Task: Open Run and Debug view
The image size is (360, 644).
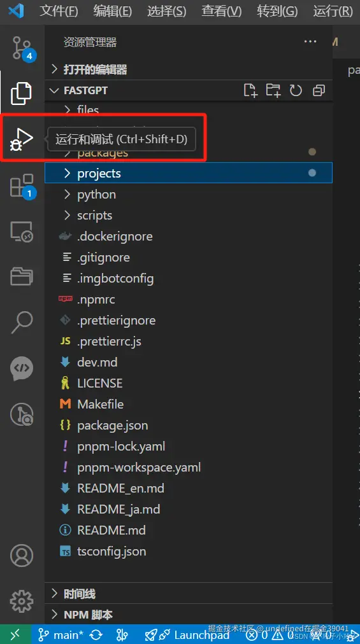Action: tap(21, 139)
